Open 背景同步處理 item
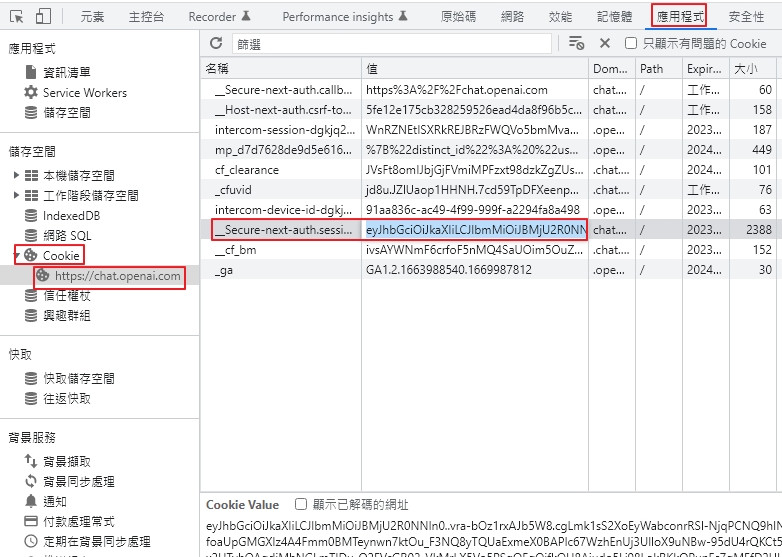Image resolution: width=782 pixels, height=557 pixels. click(x=70, y=481)
